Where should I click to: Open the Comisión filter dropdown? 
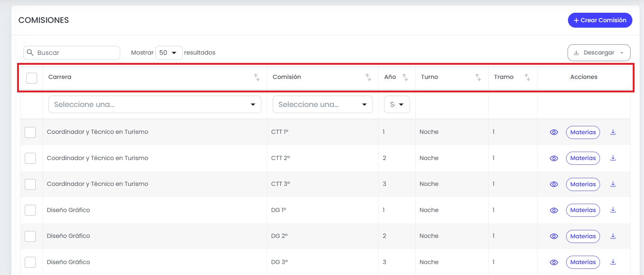point(323,104)
